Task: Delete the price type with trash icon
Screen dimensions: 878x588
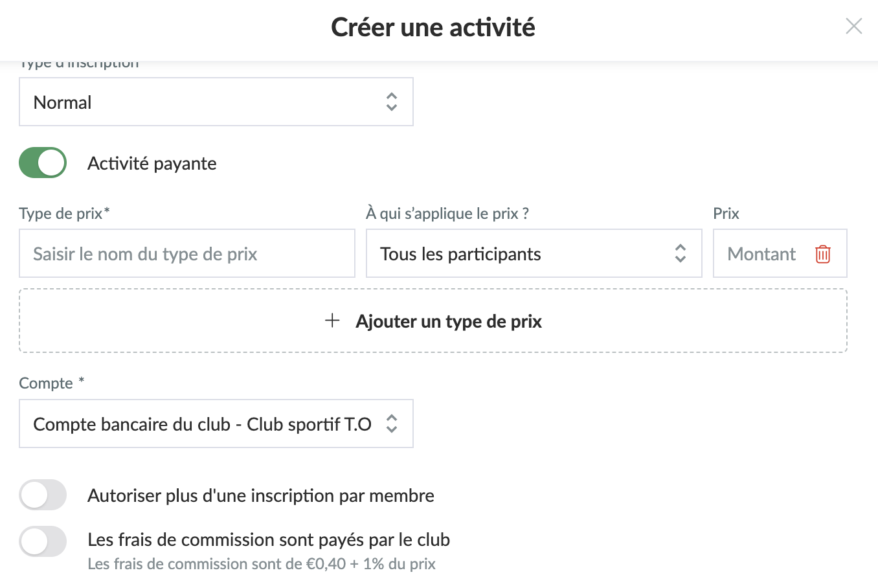Action: pos(822,254)
